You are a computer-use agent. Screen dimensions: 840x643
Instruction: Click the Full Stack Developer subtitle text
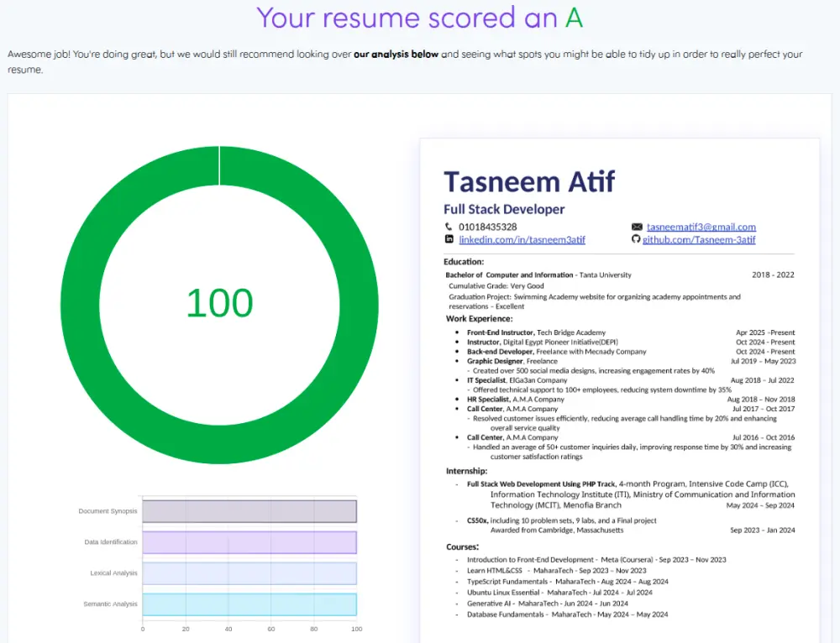[x=504, y=209]
